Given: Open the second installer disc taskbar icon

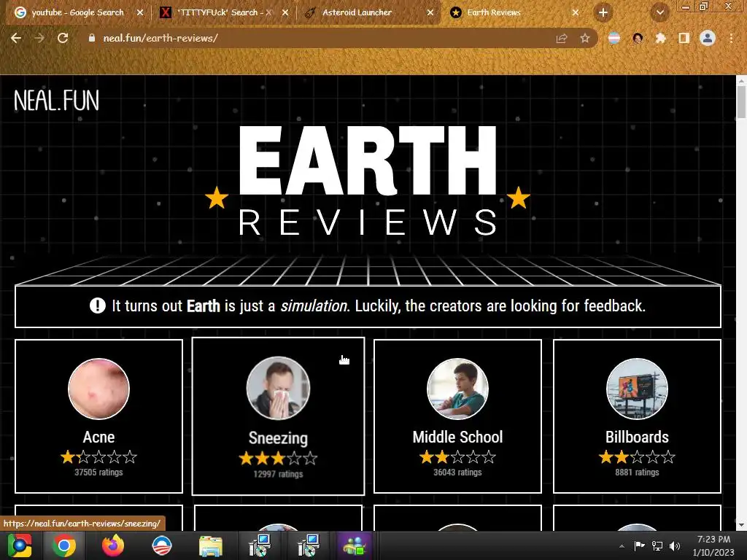Looking at the screenshot, I should pyautogui.click(x=309, y=545).
